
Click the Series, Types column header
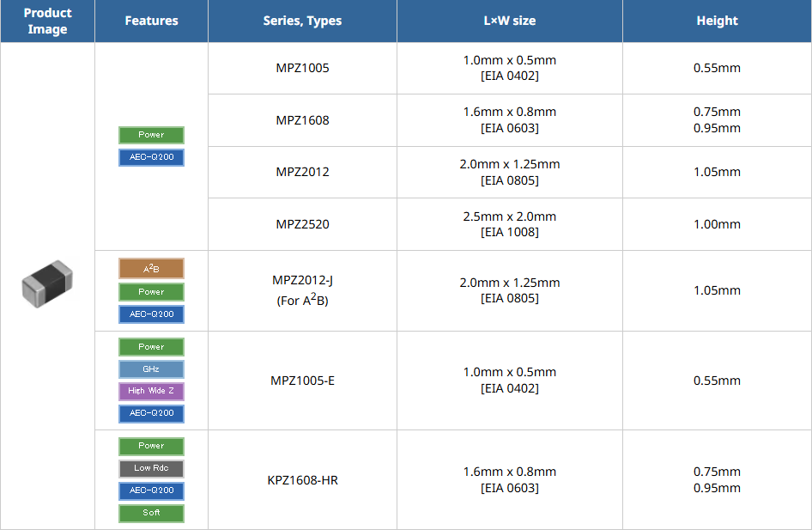click(x=302, y=21)
